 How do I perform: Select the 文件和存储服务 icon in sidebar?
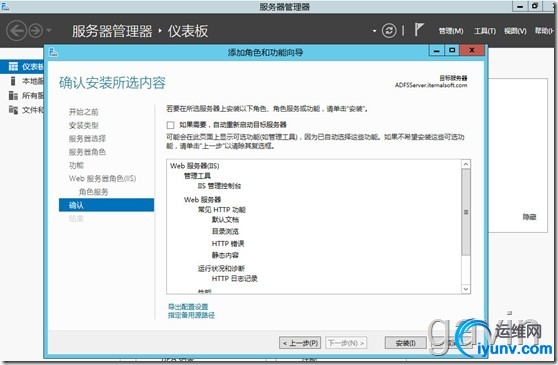[x=13, y=110]
